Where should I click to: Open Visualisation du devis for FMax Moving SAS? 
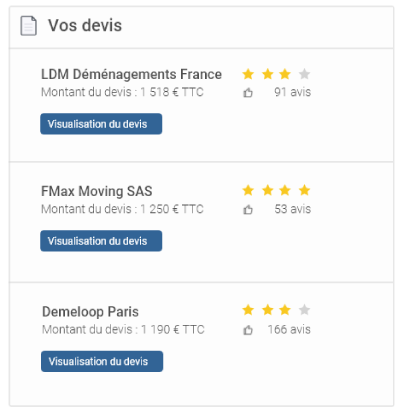[101, 241]
